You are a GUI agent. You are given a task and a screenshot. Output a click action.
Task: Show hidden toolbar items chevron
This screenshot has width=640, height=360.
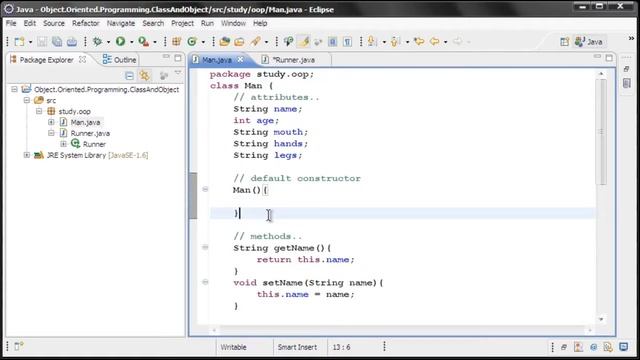pyautogui.click(x=631, y=38)
